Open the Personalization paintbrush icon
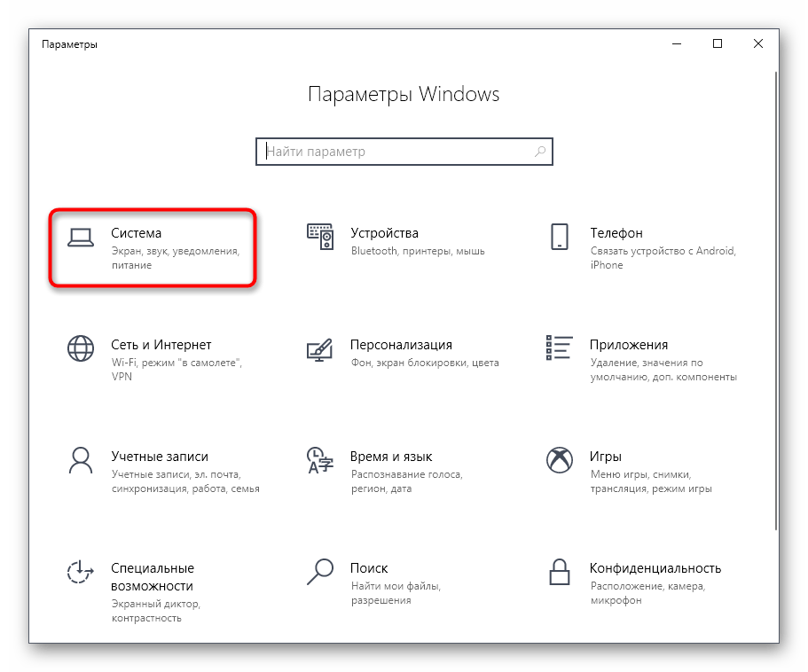This screenshot has width=808, height=672. point(319,348)
